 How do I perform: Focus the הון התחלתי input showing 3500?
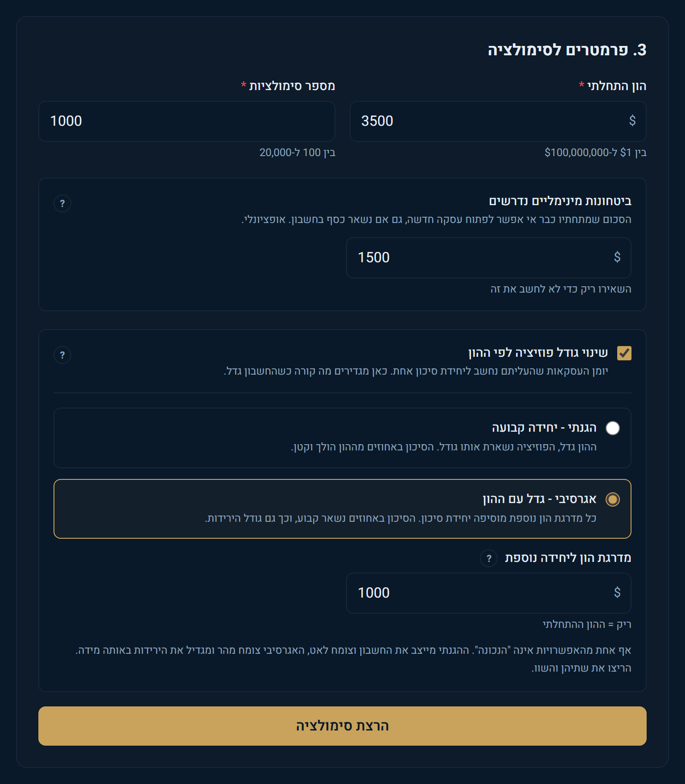coord(498,121)
